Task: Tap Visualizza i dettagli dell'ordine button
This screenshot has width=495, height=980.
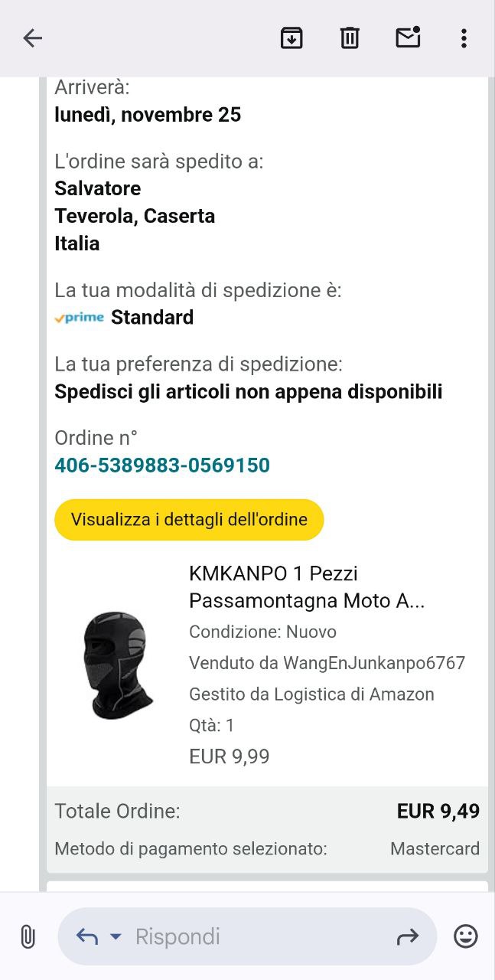Action: tap(189, 520)
